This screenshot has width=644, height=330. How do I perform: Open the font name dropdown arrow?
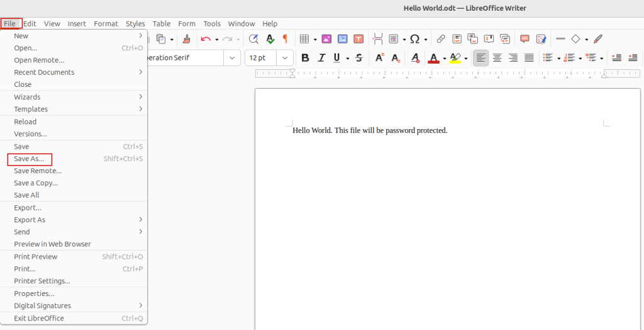coord(232,58)
